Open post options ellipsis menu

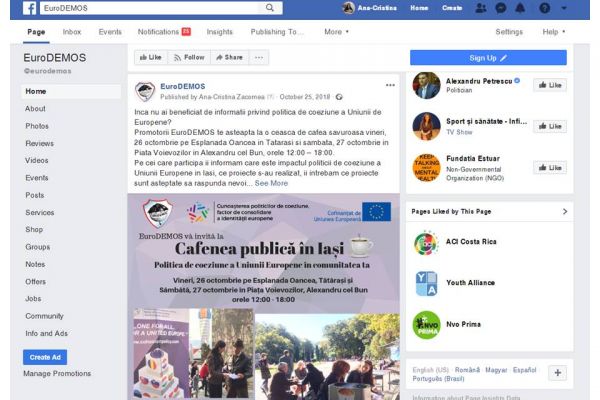[x=390, y=85]
